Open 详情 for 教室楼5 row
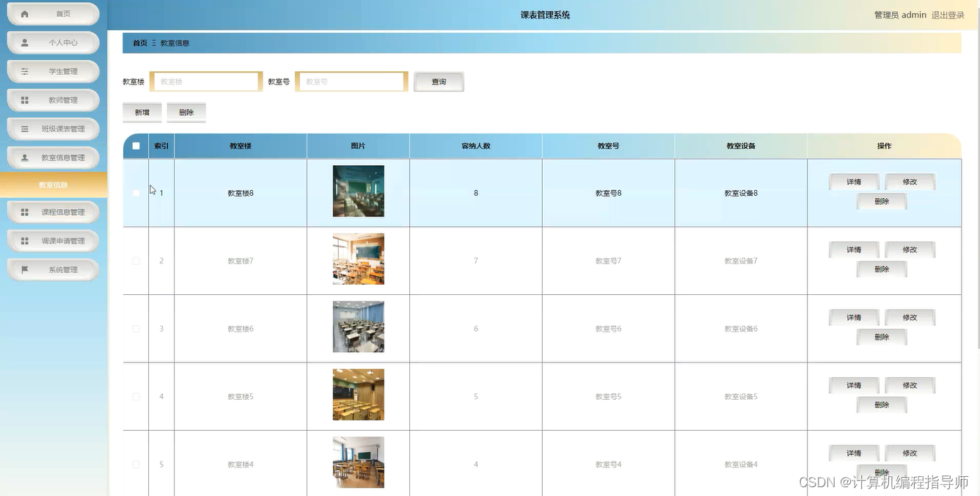The width and height of the screenshot is (980, 496). [854, 385]
